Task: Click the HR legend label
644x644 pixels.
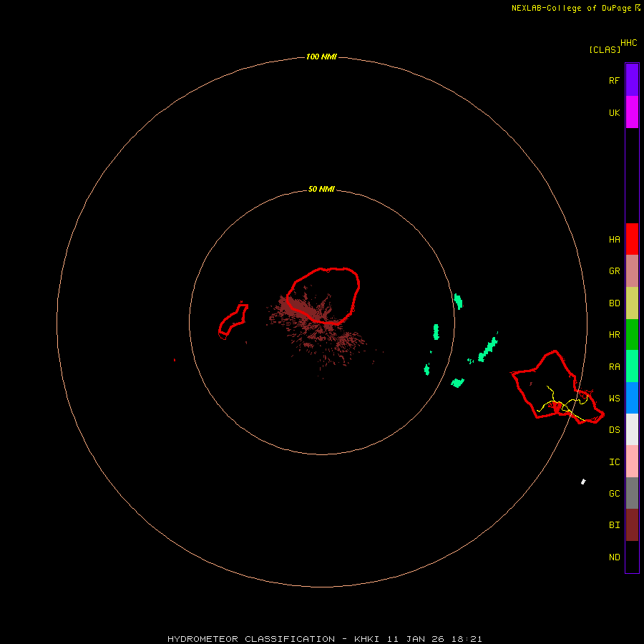Action: [x=614, y=335]
